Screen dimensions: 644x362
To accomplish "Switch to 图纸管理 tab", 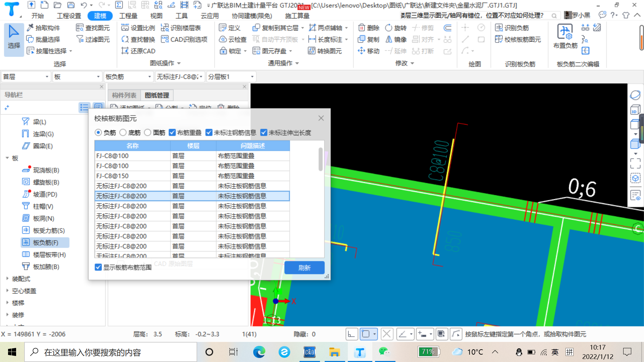I will [x=157, y=95].
